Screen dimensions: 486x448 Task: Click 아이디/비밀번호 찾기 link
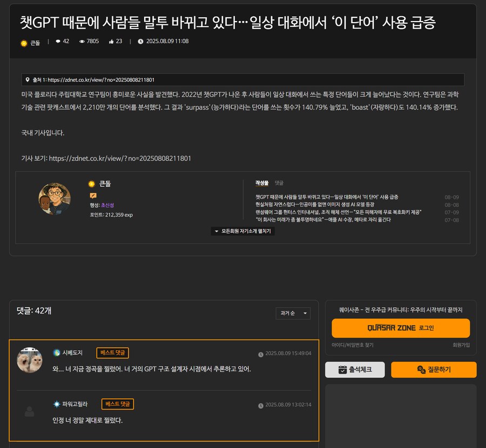point(353,345)
